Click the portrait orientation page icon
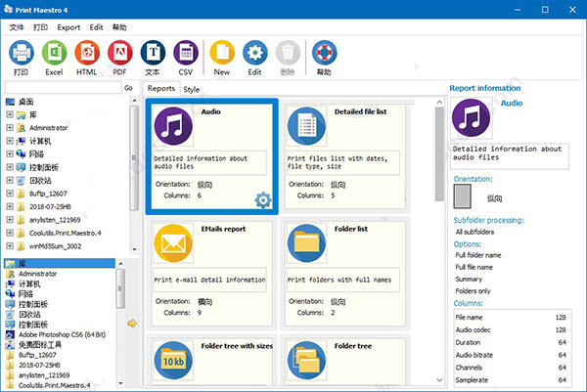Viewport: 587px width, 392px height. click(463, 196)
